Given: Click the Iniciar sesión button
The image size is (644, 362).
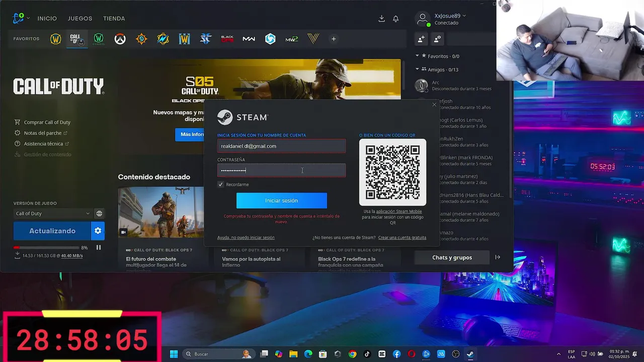Looking at the screenshot, I should point(282,201).
